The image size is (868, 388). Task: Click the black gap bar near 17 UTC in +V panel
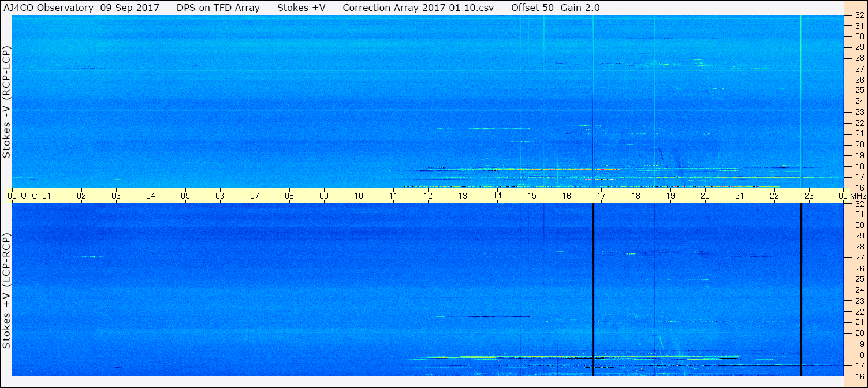coord(593,290)
